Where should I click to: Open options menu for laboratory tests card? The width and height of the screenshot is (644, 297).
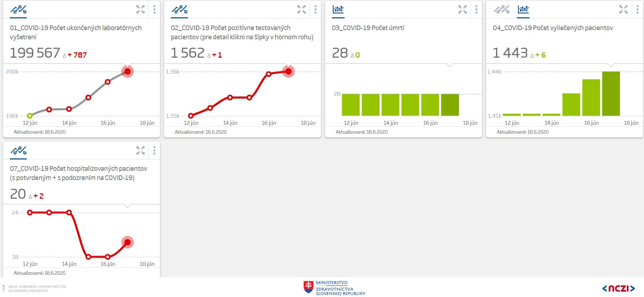point(154,10)
